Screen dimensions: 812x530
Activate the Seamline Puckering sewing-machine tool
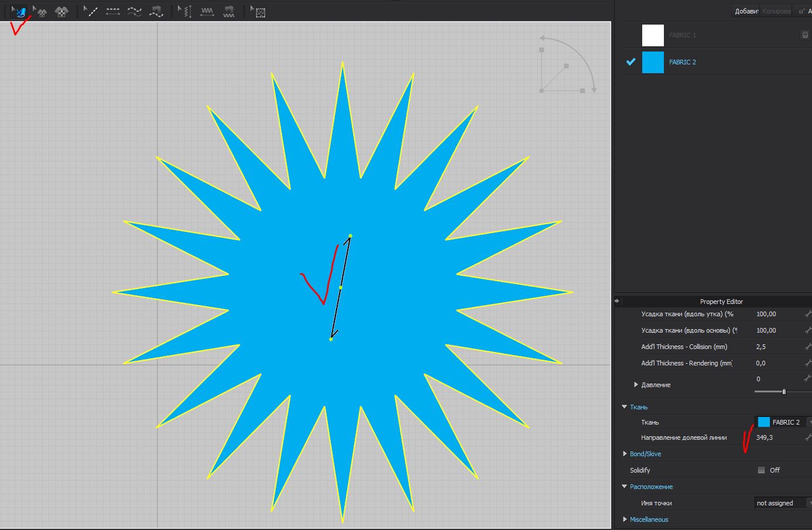click(229, 11)
